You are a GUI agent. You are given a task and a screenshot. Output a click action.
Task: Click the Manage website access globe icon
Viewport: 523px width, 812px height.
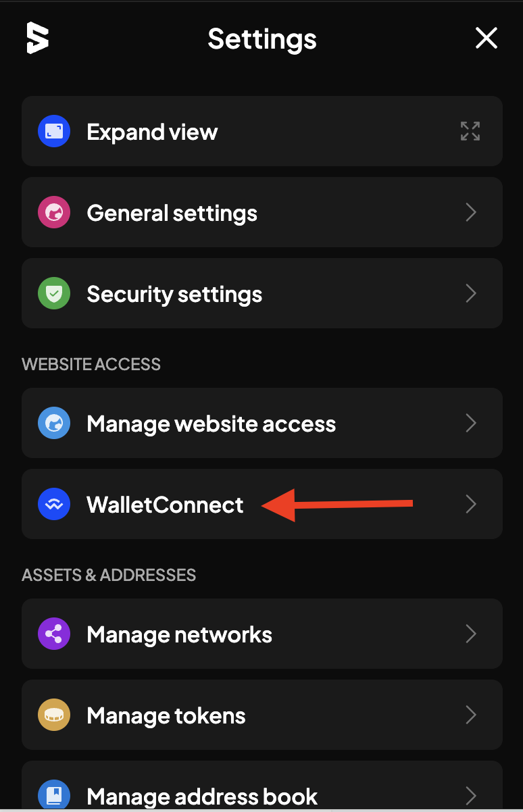coord(54,424)
